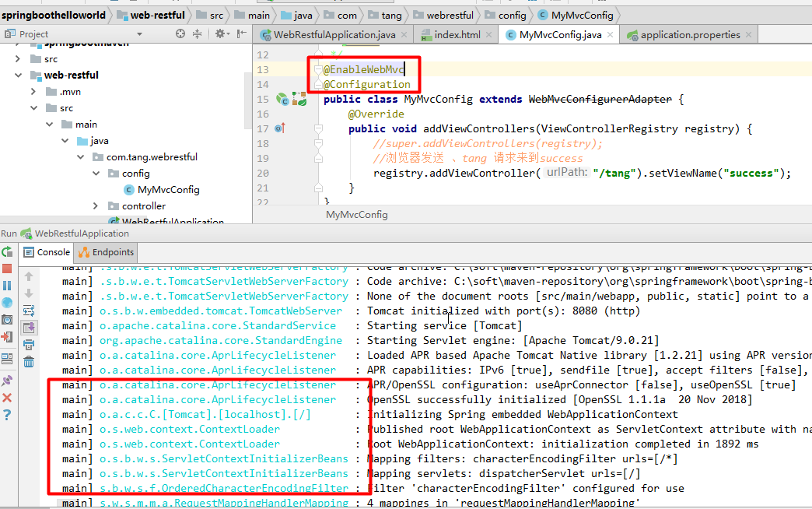Close the application.properties tab

[748, 35]
